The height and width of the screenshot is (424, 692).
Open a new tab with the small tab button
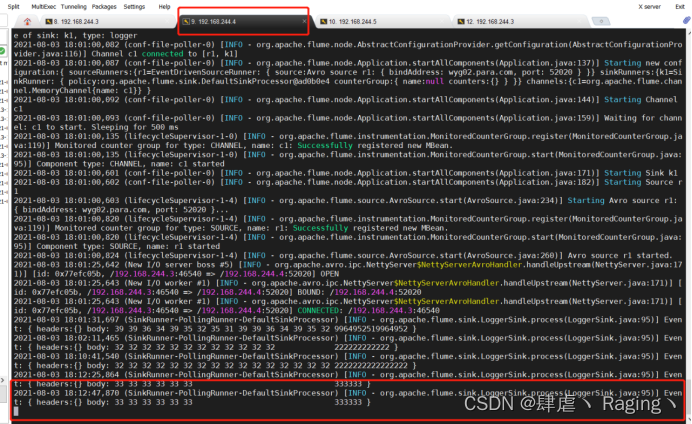601,21
